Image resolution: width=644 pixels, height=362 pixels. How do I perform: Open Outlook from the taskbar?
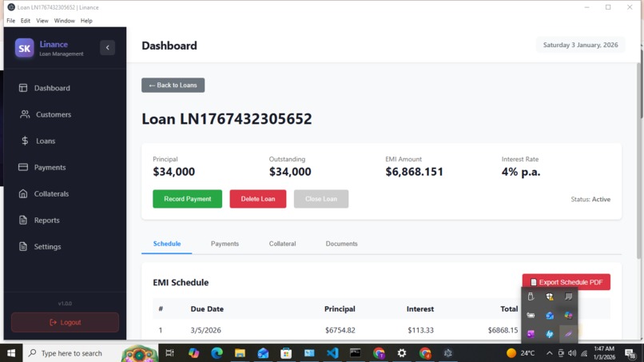tap(263, 353)
